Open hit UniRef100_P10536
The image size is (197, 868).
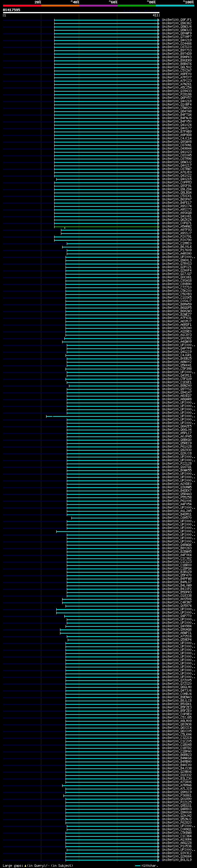click(x=177, y=846)
